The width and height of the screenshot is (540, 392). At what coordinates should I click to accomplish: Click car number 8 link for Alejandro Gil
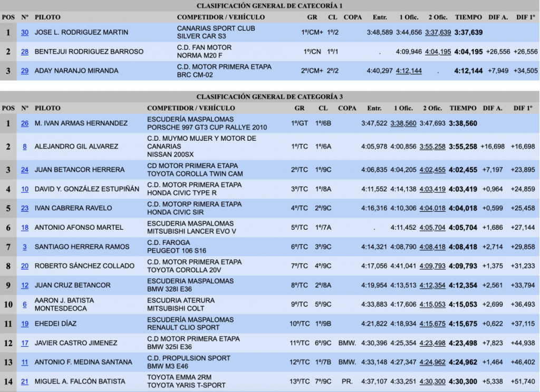click(25, 146)
